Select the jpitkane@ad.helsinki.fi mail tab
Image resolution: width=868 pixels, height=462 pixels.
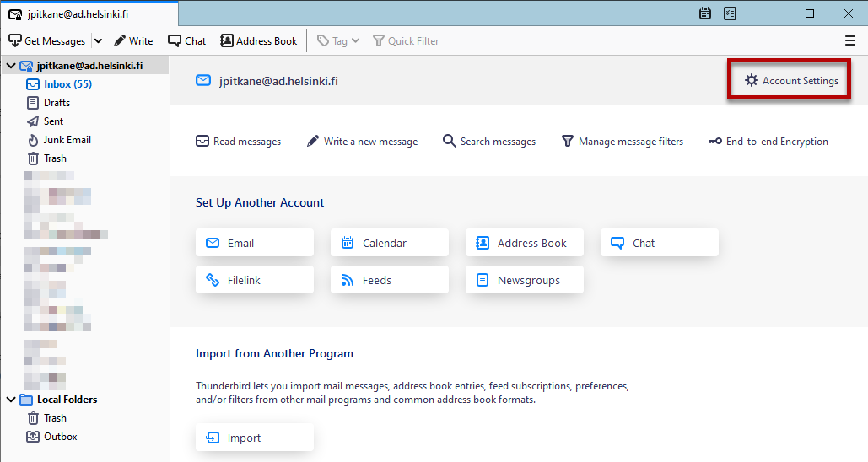point(89,13)
